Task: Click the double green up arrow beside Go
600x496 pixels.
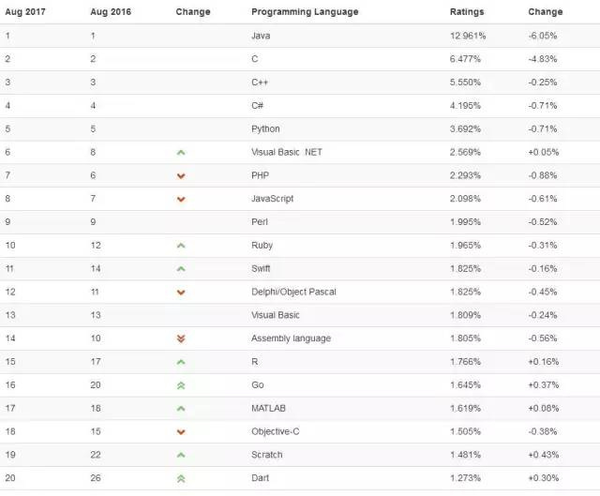Action: coord(181,385)
